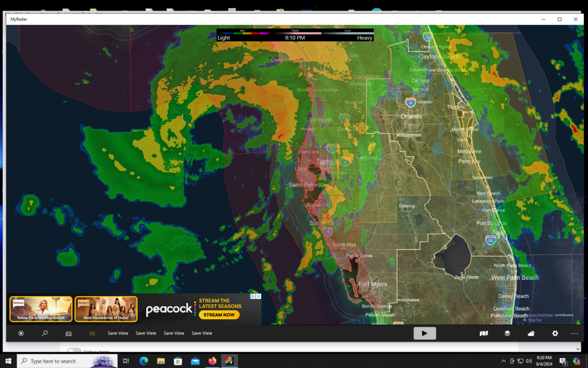Click the Interstate 95 shield near Port St. Lucie
Image resolution: width=588 pixels, height=368 pixels.
point(490,240)
